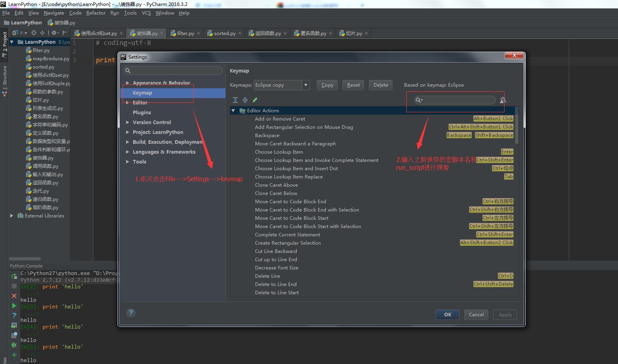Viewport: 618px width, 364px height.
Task: Attach the debugger using the bug icon
Action: tap(14, 345)
